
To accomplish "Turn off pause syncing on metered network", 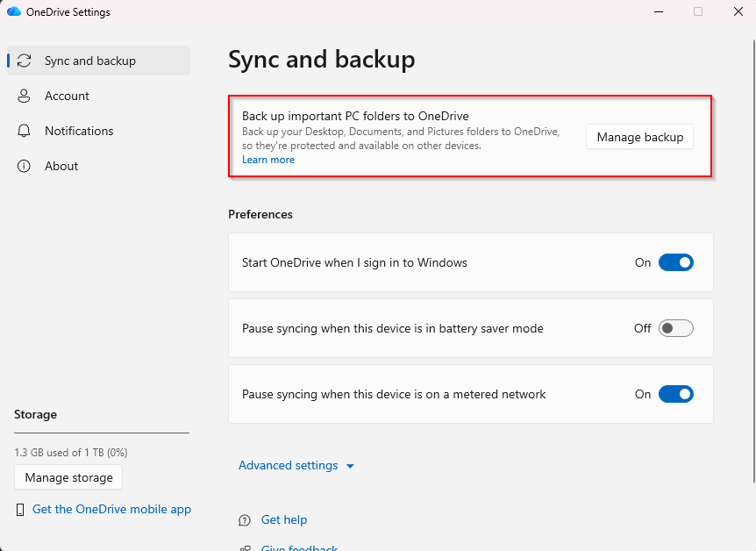I will [x=675, y=395].
